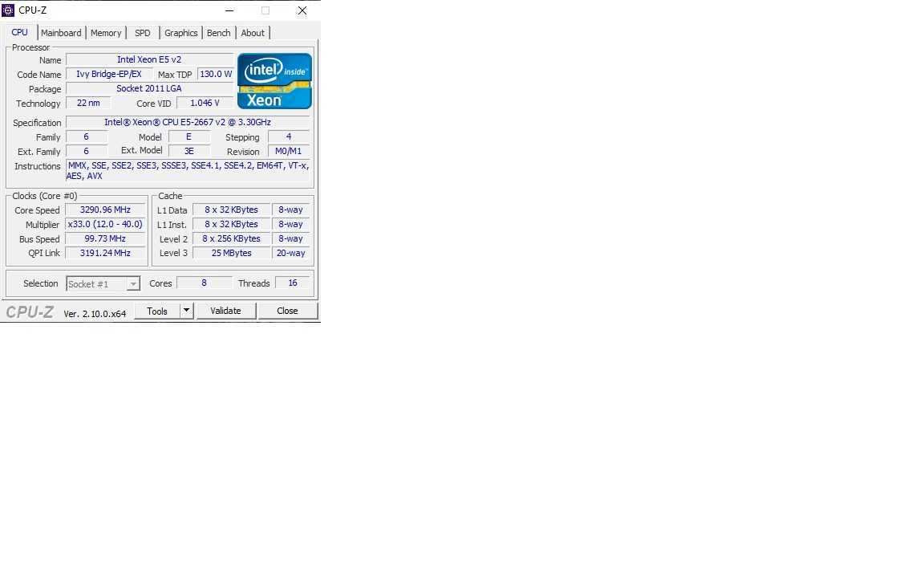Image resolution: width=924 pixels, height=578 pixels.
Task: Switch to the Memory tab
Action: [x=106, y=33]
